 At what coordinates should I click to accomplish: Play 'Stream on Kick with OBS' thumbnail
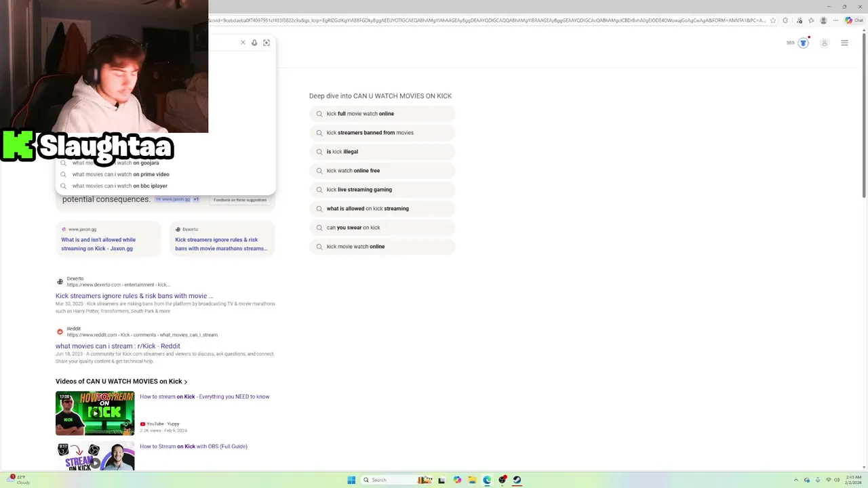95,456
